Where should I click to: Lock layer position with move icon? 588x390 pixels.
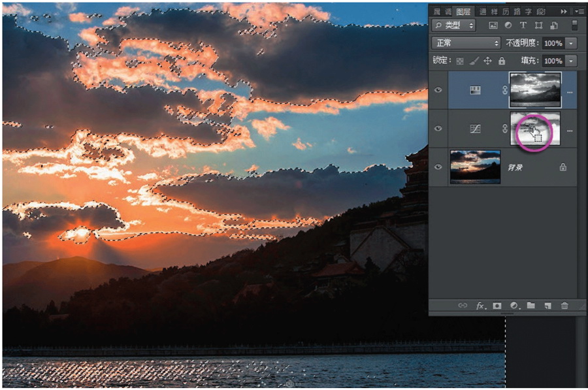click(x=487, y=61)
